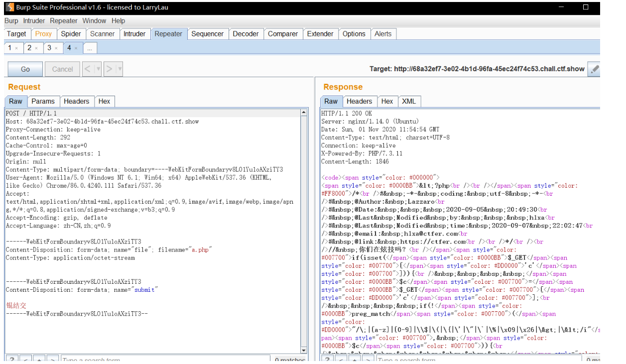The height and width of the screenshot is (364, 626).
Task: Open the Help menu
Action: click(119, 21)
